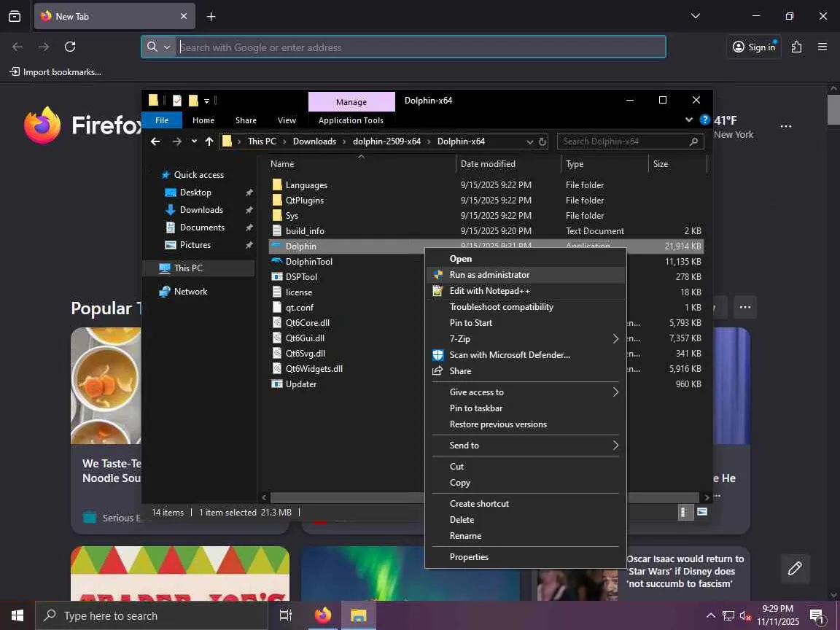Screen dimensions: 840x630
Task: Expand the Explorer ribbon chevron
Action: (689, 120)
